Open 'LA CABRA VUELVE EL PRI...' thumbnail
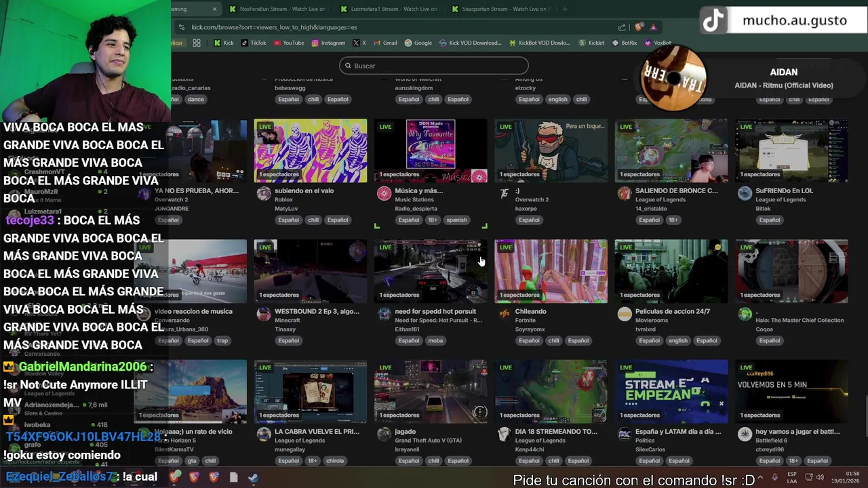This screenshot has width=868, height=488. pyautogui.click(x=311, y=392)
